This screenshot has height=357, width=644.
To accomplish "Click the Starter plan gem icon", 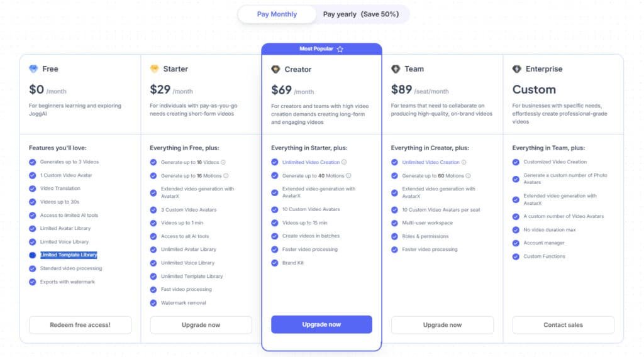I will pos(154,69).
